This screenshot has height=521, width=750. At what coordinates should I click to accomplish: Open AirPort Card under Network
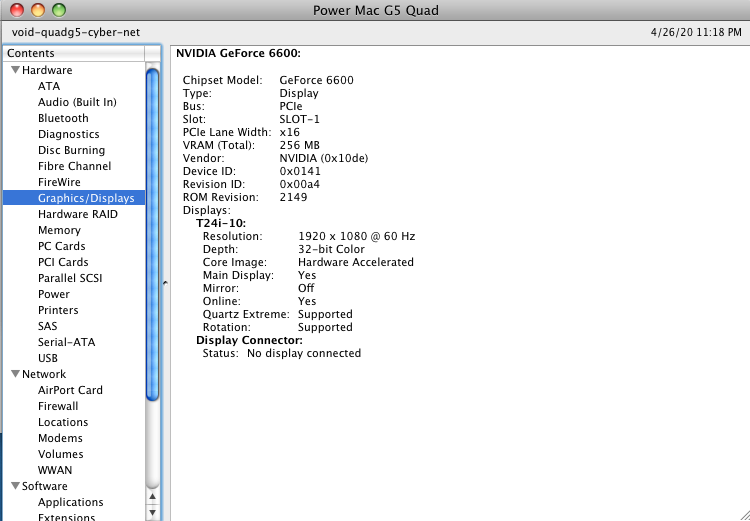pyautogui.click(x=70, y=390)
